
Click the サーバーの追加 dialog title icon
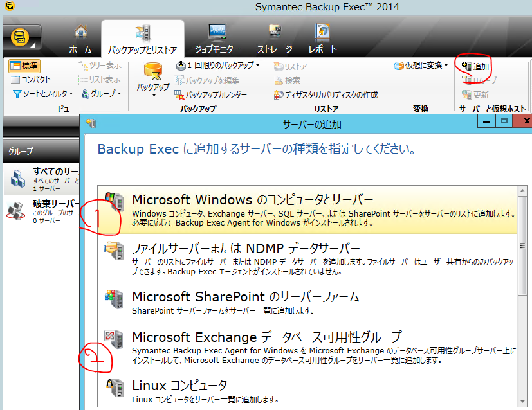[x=91, y=123]
